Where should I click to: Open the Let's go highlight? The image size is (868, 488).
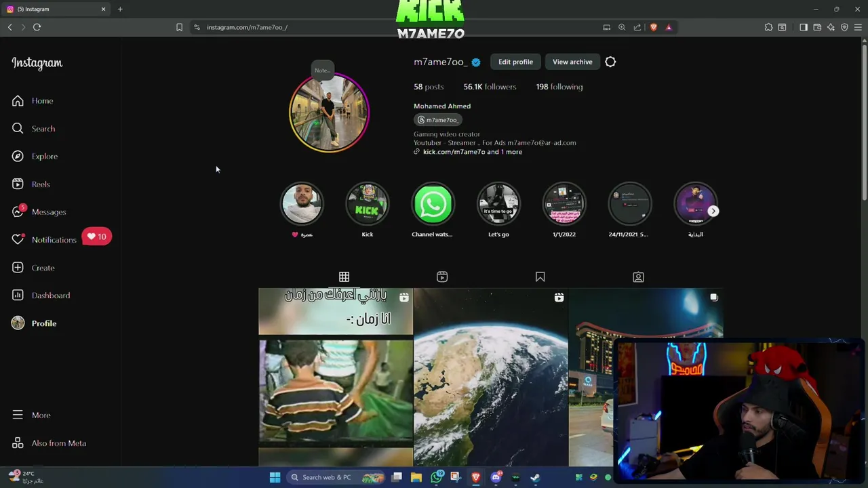(x=498, y=204)
